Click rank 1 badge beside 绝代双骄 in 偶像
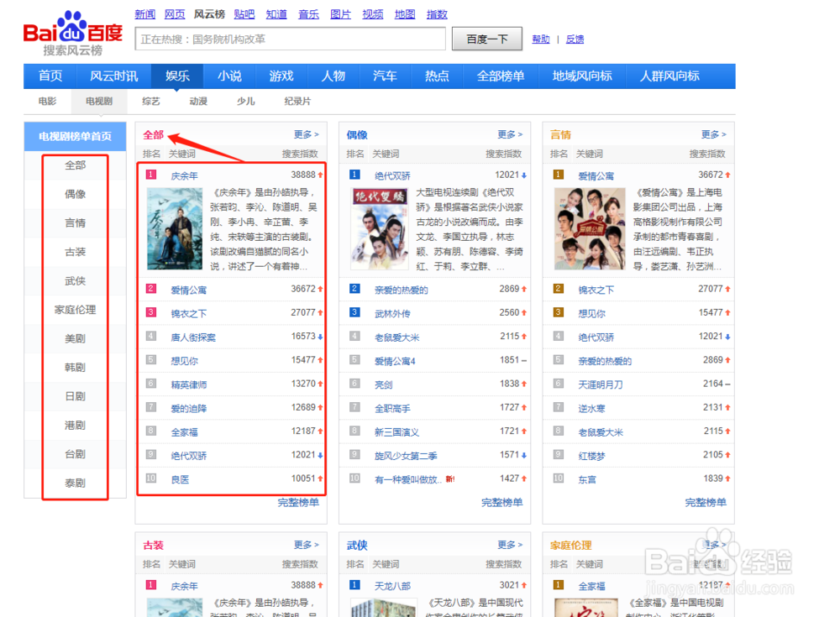 [x=354, y=175]
